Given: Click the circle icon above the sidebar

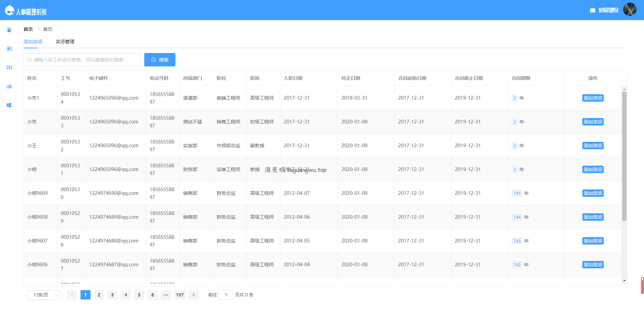Looking at the screenshot, I should pyautogui.click(x=9, y=30).
